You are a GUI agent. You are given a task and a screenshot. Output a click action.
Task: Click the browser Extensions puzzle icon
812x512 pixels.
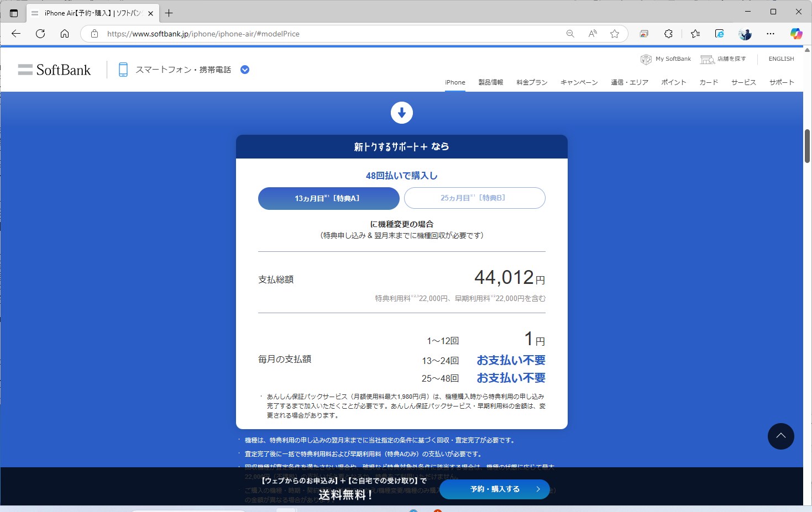(x=668, y=34)
